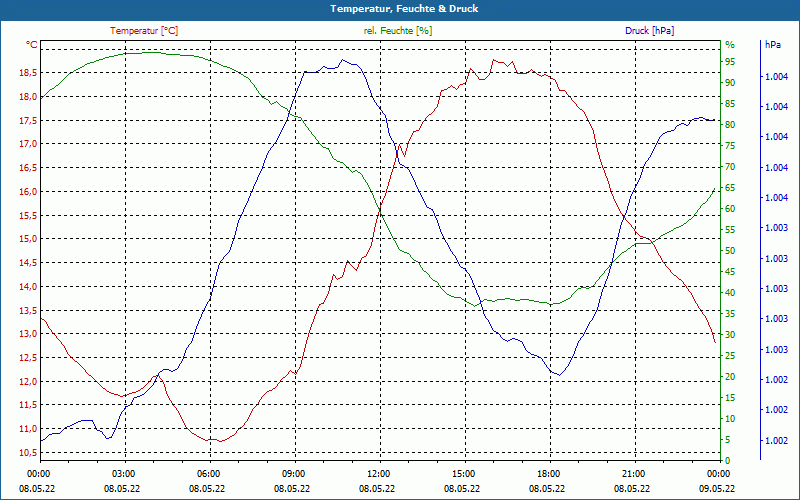The image size is (800, 500).
Task: Click the '50' humidity axis tick
Action: click(730, 251)
